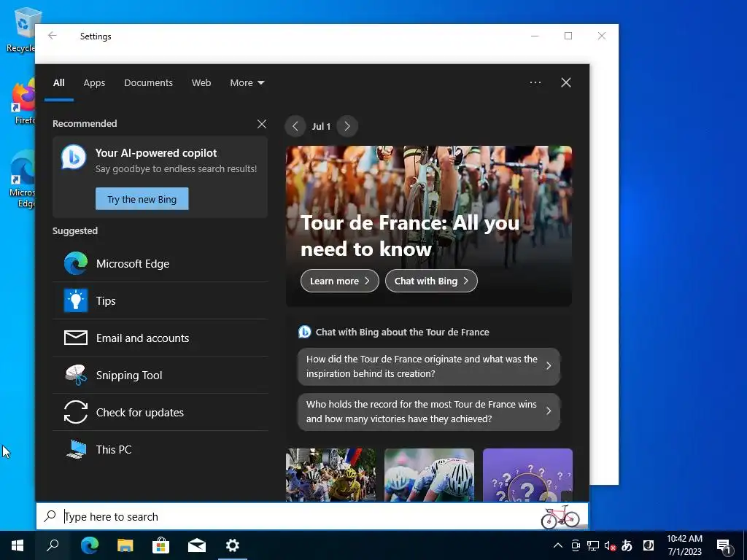The image size is (747, 560).
Task: Open the Windows Start menu
Action: (18, 545)
